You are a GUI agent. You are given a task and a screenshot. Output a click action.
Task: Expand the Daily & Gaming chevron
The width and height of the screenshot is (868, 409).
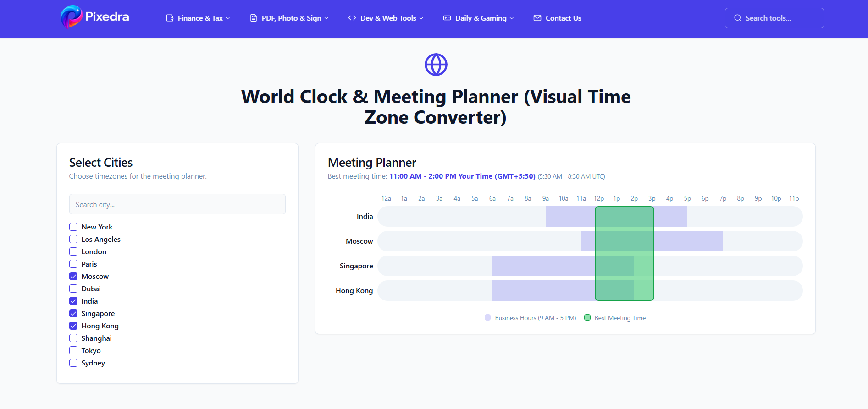pos(512,18)
